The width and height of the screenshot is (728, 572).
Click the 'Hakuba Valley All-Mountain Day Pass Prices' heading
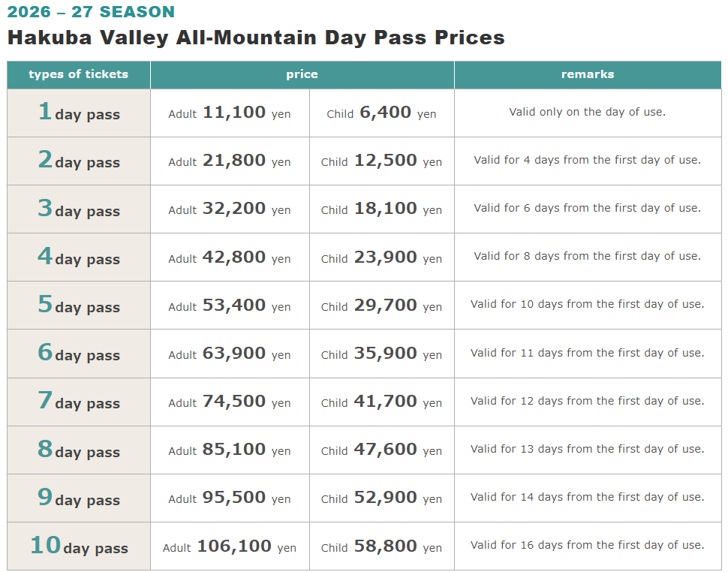256,38
